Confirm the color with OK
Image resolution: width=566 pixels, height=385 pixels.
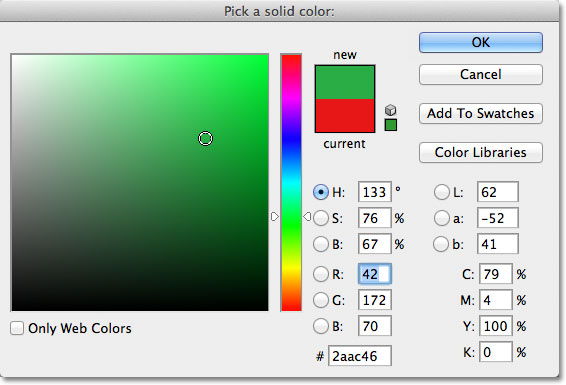point(481,43)
